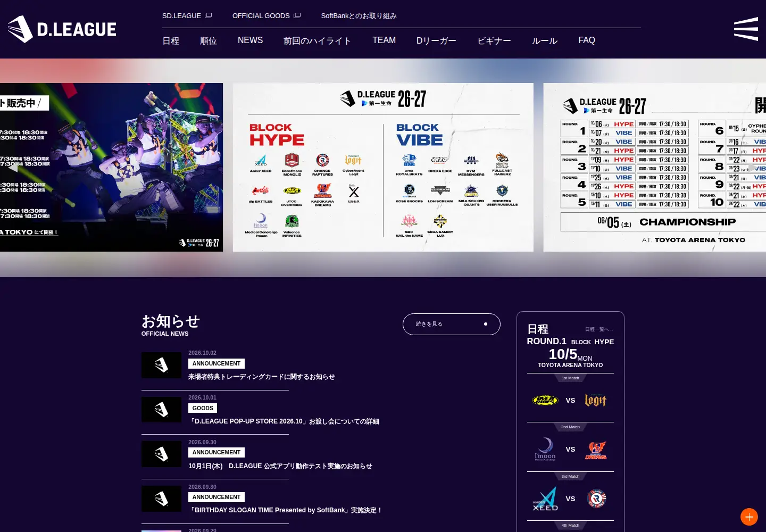Click the BLOCK HYPE / VIBE teams slide
Image resolution: width=766 pixels, height=532 pixels.
pos(383,167)
